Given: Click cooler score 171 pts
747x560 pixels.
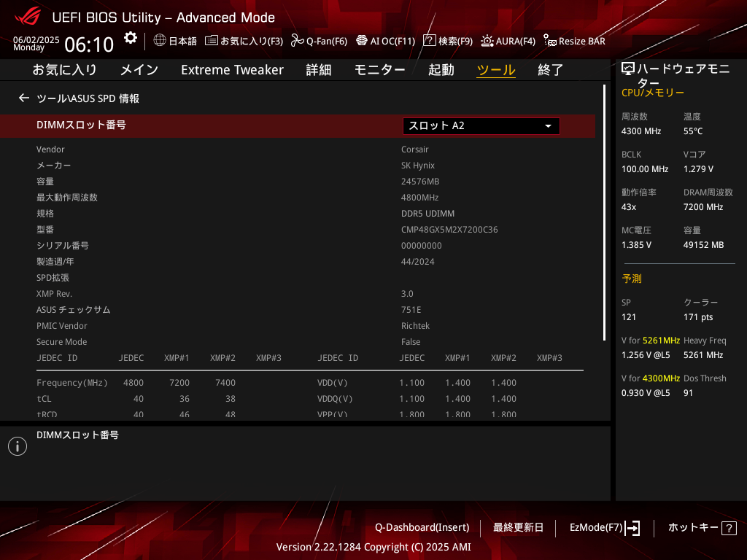Looking at the screenshot, I should (x=698, y=318).
